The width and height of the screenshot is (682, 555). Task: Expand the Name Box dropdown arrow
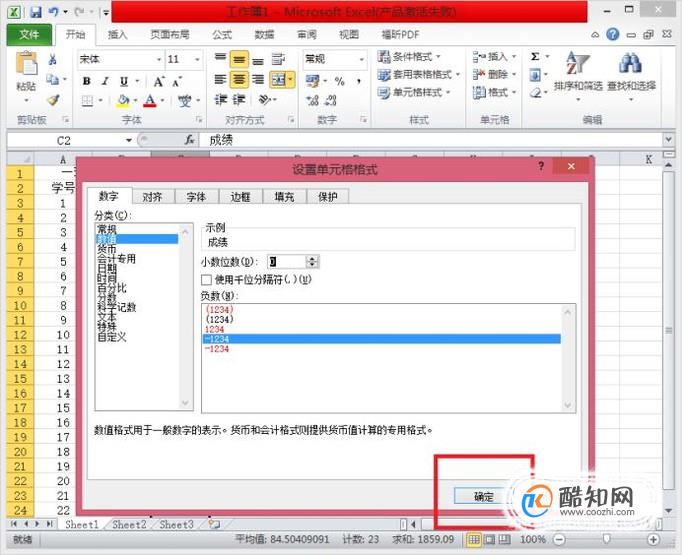click(129, 140)
